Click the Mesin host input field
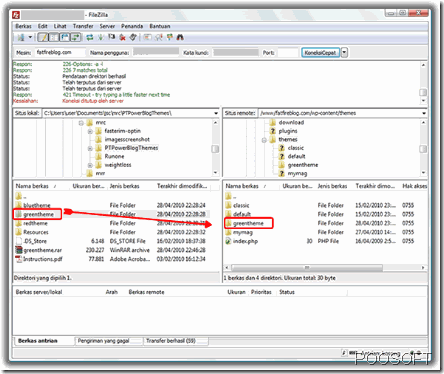This screenshot has height=374, width=444. point(60,52)
